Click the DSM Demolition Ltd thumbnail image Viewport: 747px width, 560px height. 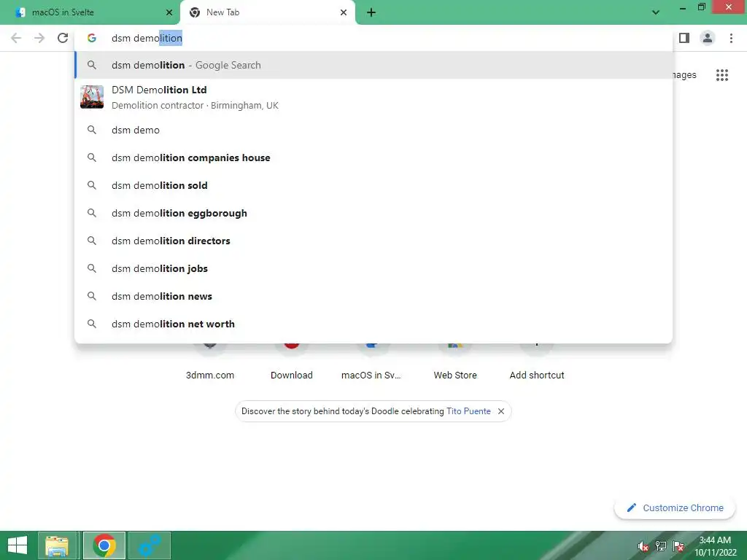[92, 97]
